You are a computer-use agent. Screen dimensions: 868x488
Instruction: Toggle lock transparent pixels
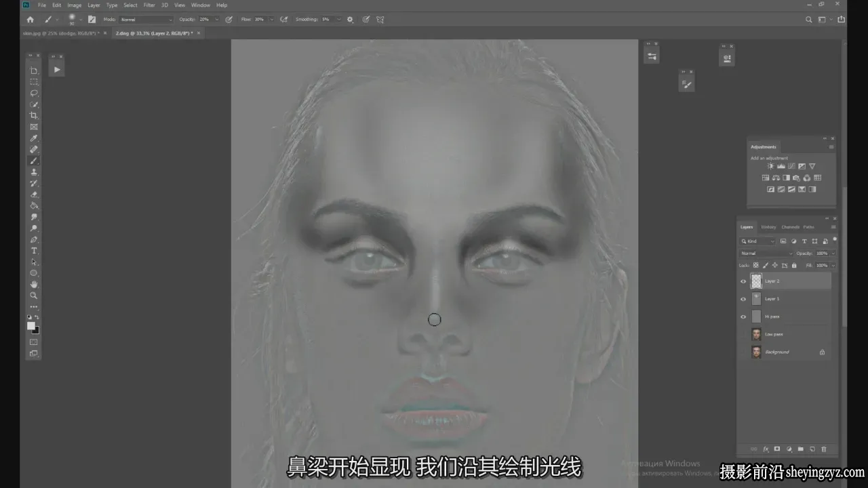755,265
